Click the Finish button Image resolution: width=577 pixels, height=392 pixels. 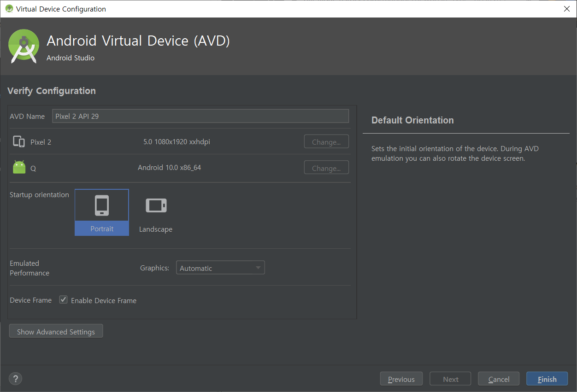coord(547,379)
